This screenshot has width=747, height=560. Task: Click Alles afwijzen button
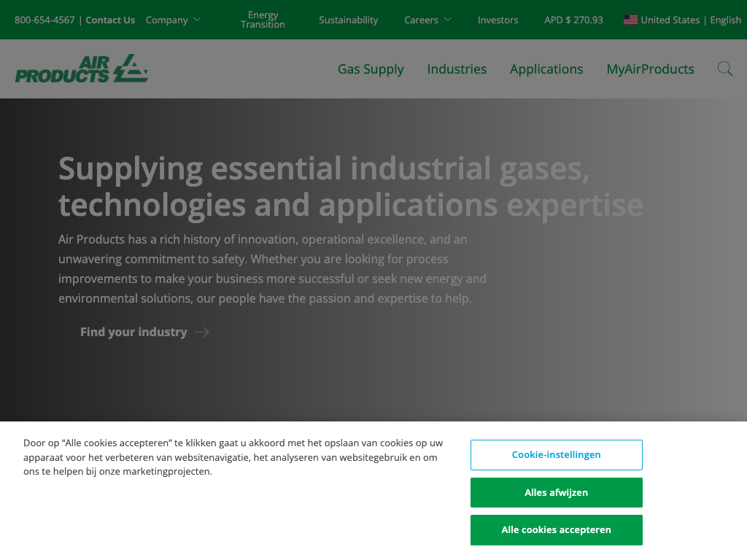(x=557, y=492)
